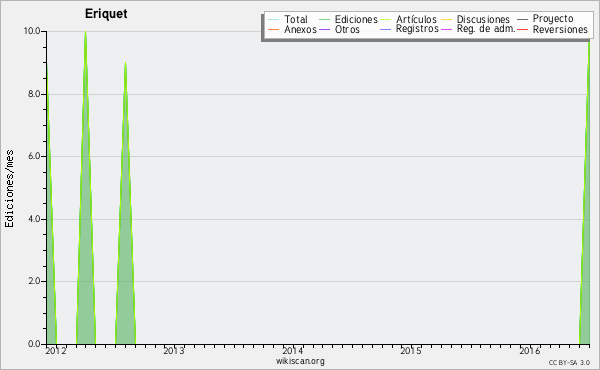600x370 pixels.
Task: Click the 8.0 y-axis value
Action: click(x=34, y=94)
